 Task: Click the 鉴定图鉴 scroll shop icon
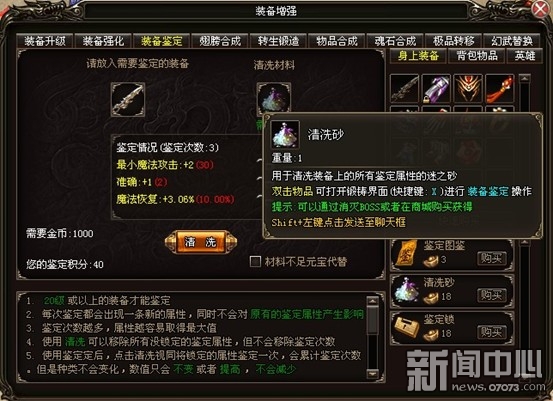405,254
